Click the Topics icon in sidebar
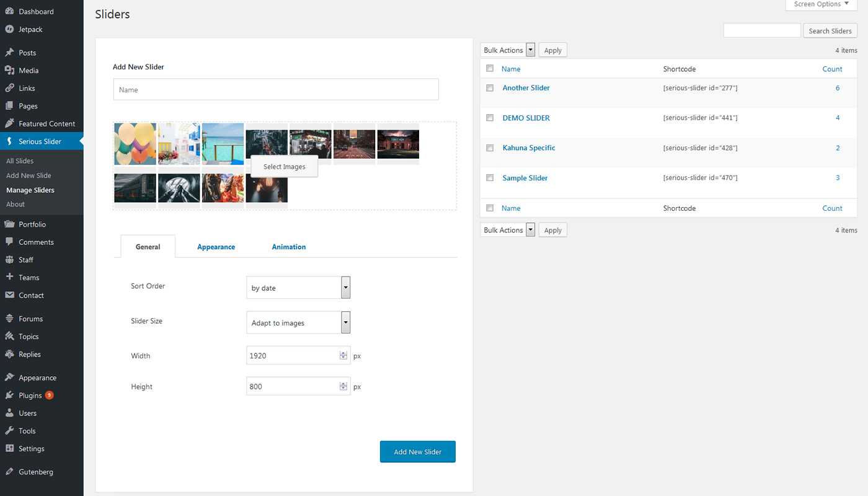868x496 pixels. point(9,336)
